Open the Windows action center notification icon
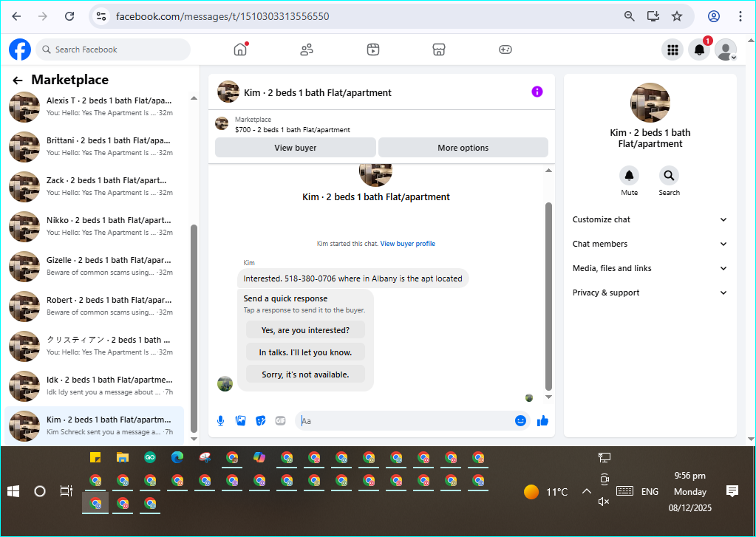The width and height of the screenshot is (756, 537). click(x=732, y=491)
